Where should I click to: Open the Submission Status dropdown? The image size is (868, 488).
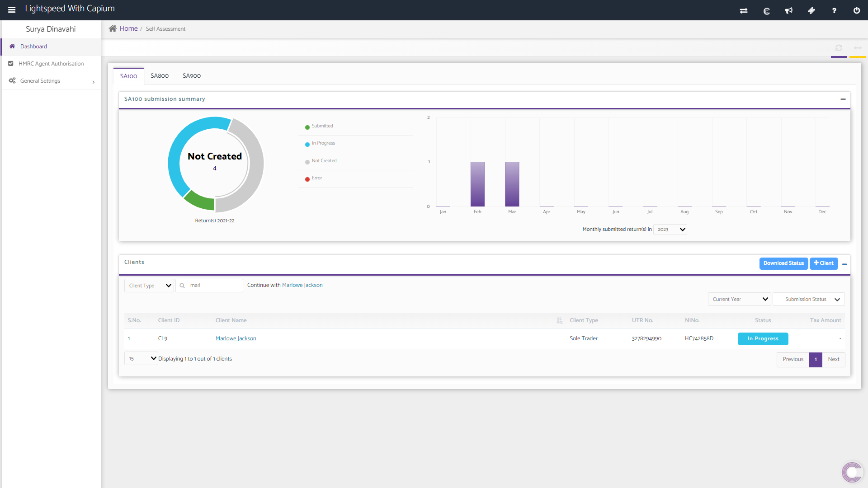808,299
